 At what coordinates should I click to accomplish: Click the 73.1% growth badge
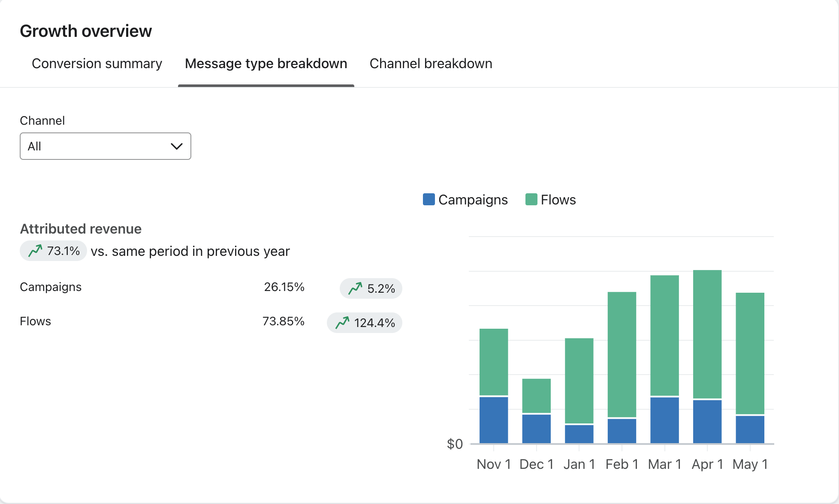click(53, 251)
